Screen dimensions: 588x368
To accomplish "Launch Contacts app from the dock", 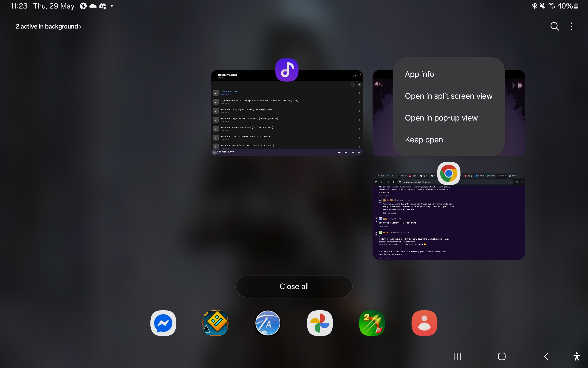I will click(424, 323).
